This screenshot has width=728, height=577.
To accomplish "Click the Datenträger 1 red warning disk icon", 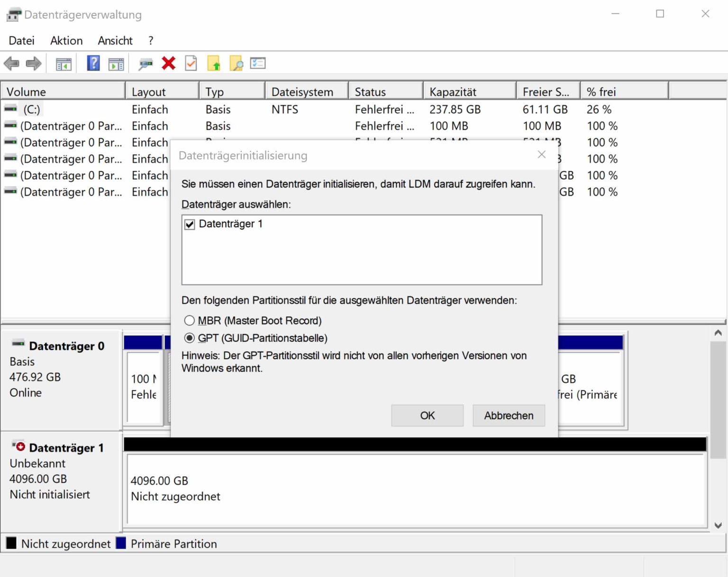I will (18, 446).
